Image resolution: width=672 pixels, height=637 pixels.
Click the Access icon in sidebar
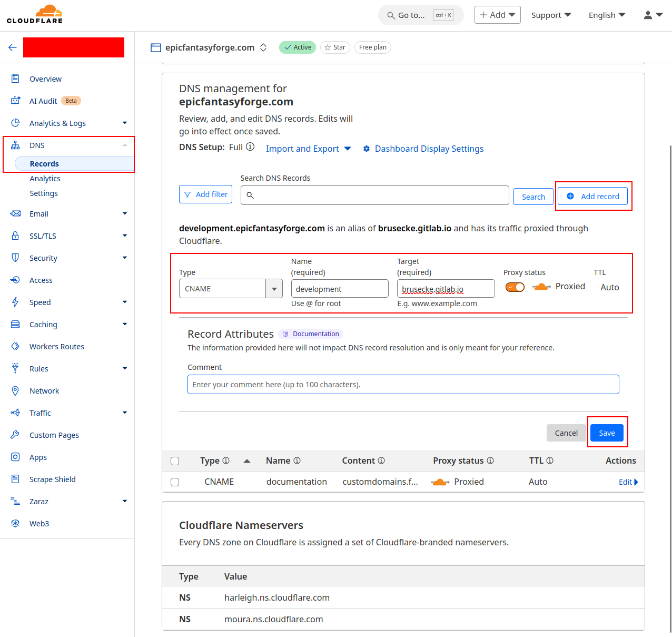click(x=15, y=280)
